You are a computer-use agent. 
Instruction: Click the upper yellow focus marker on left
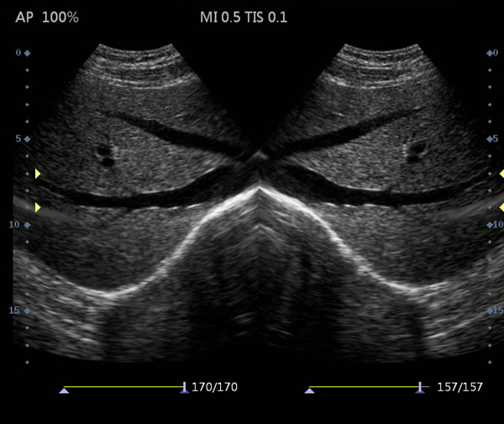(x=37, y=174)
